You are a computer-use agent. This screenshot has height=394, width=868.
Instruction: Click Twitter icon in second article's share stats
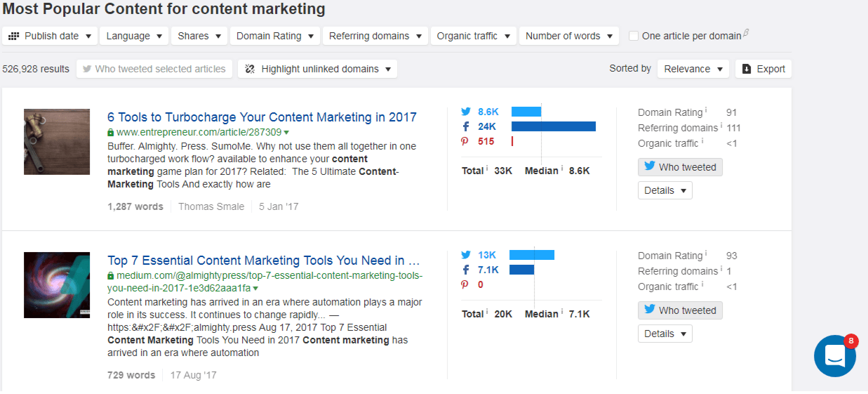pos(466,255)
